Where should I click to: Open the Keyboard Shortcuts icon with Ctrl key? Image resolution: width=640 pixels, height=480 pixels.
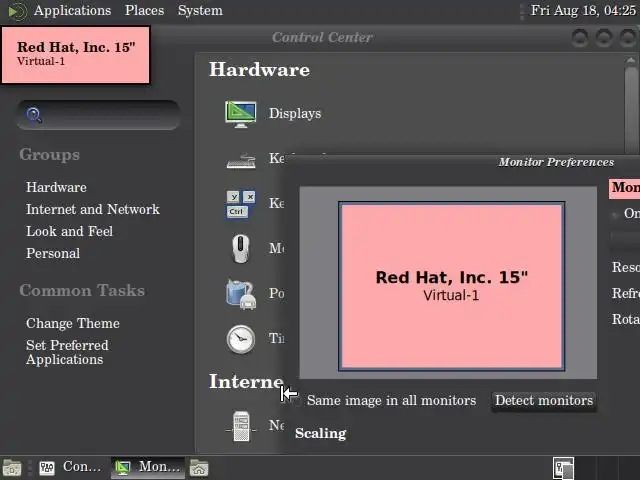coord(240,204)
